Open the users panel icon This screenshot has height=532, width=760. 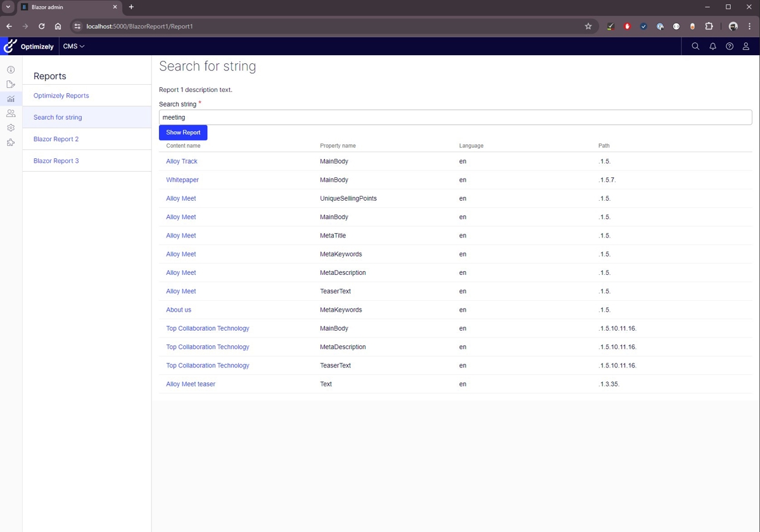[x=10, y=113]
